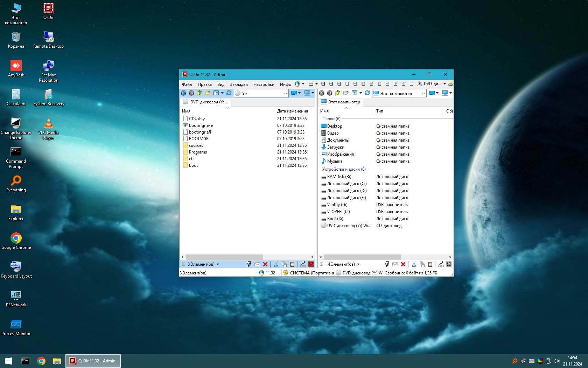Image resolution: width=588 pixels, height=368 pixels.
Task: Expand the Этот компьютер address dropdown
Action: (423, 94)
